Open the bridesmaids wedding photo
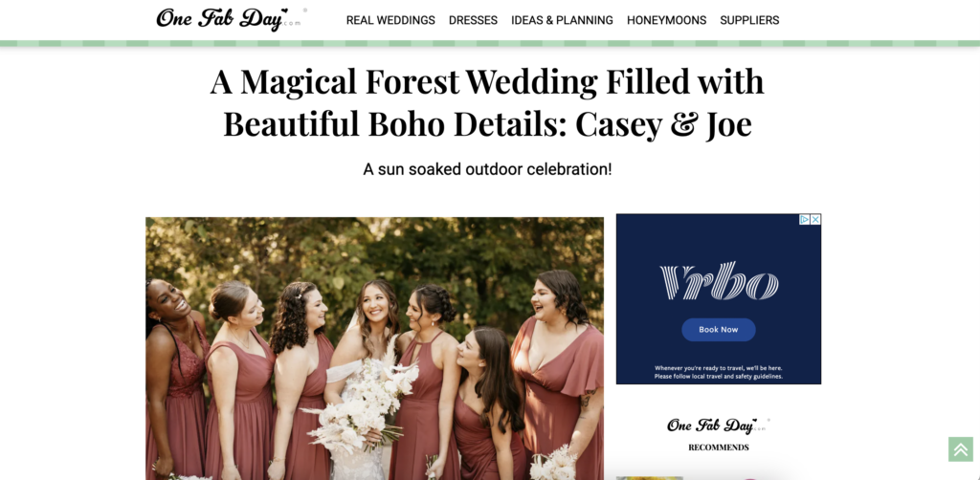 click(374, 348)
